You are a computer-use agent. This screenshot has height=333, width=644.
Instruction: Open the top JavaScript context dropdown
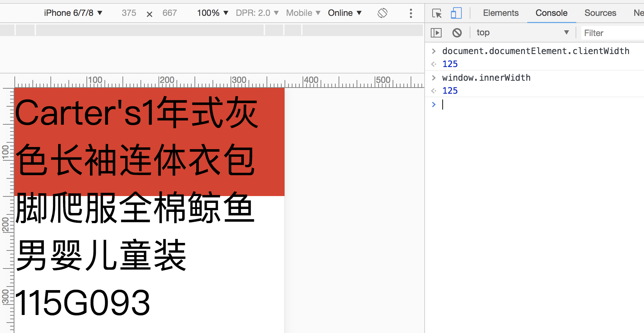(523, 33)
